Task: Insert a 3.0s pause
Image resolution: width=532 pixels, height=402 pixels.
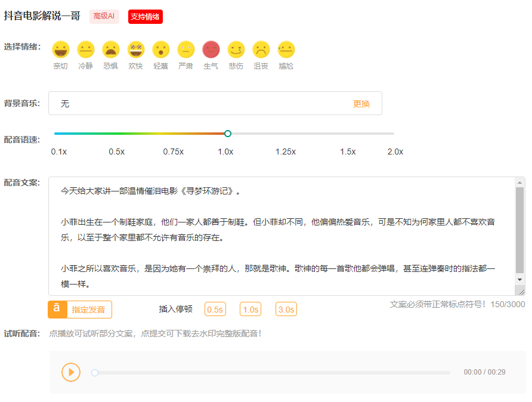Action: [x=286, y=310]
